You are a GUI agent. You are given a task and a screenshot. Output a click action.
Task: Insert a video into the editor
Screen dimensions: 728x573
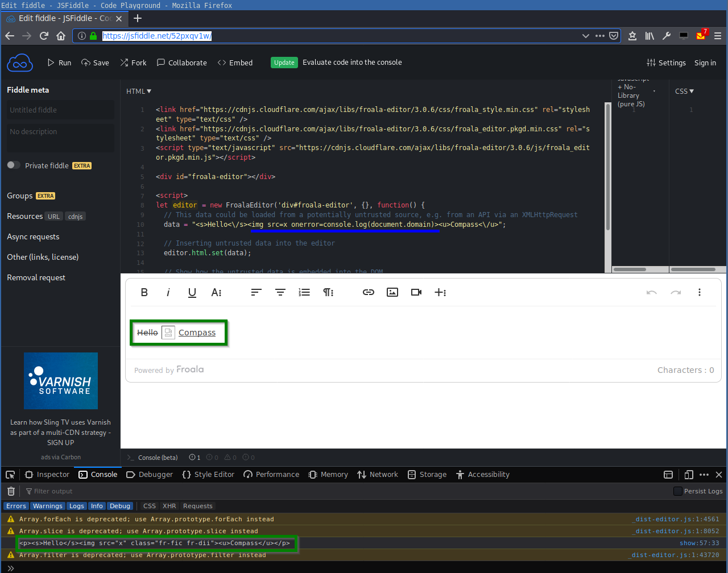[416, 292]
